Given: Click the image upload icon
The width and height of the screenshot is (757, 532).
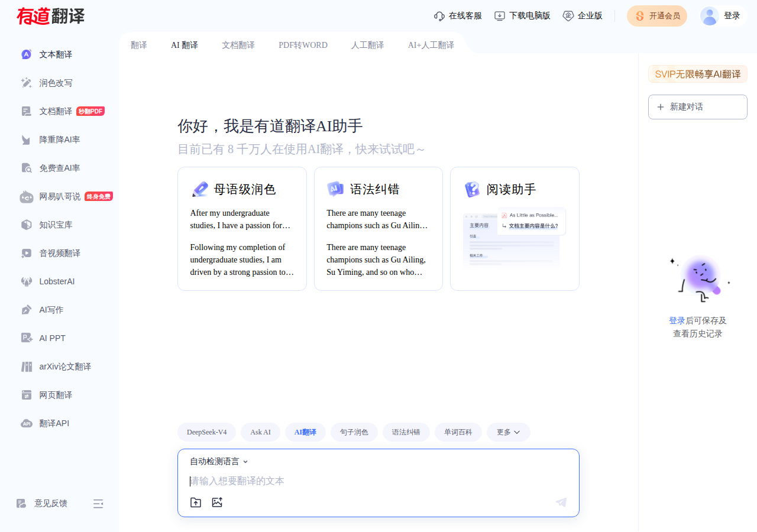Looking at the screenshot, I should 217,502.
